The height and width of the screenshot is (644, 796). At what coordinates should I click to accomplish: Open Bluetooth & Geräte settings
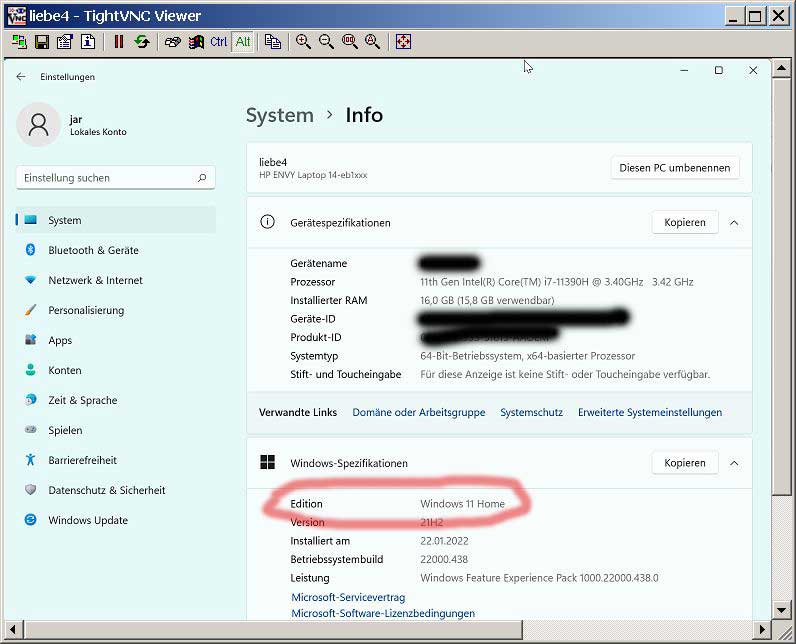click(x=116, y=250)
